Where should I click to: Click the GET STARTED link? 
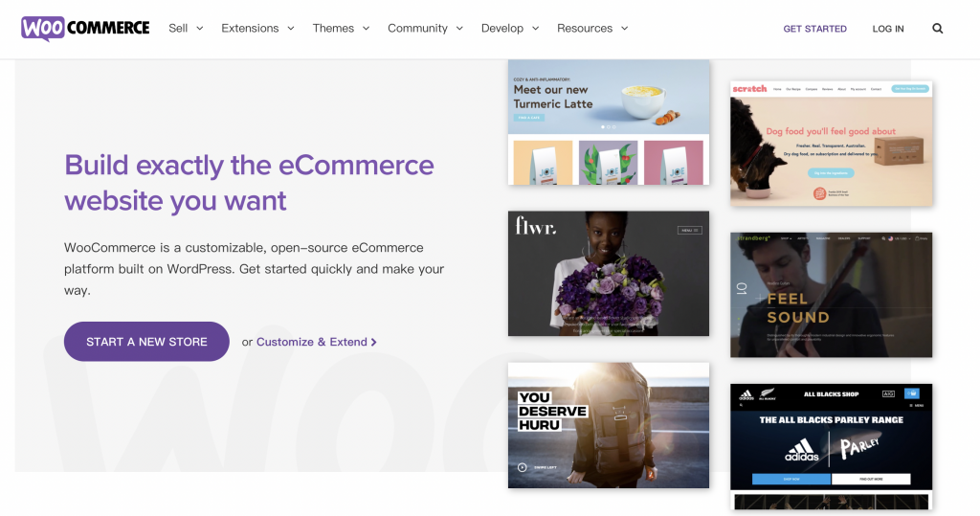(x=815, y=29)
